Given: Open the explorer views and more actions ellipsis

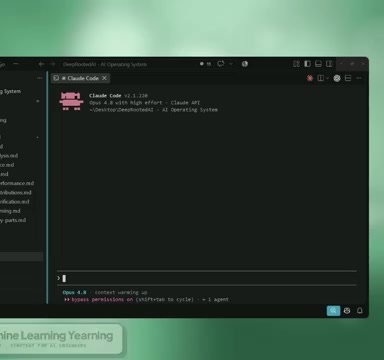Looking at the screenshot, I should (40, 78).
